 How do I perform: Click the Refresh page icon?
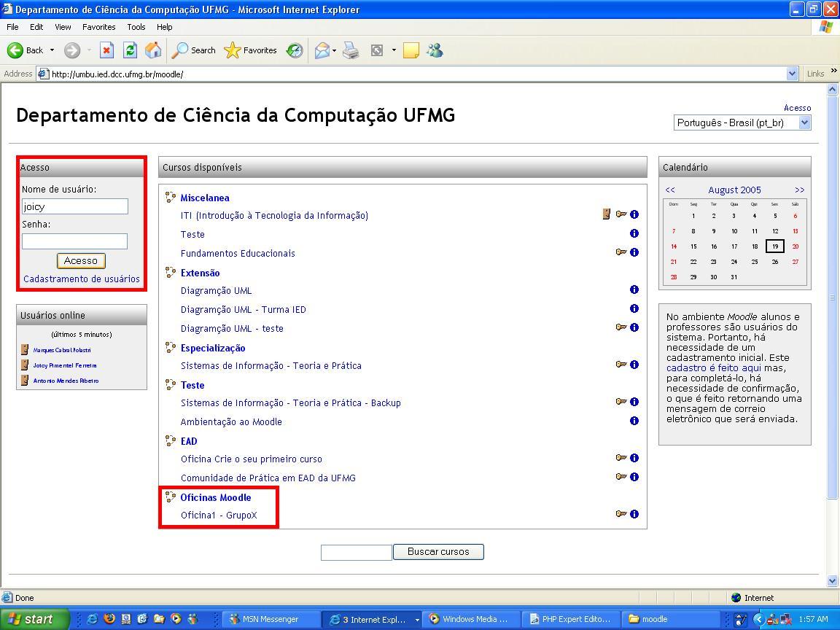(130, 50)
